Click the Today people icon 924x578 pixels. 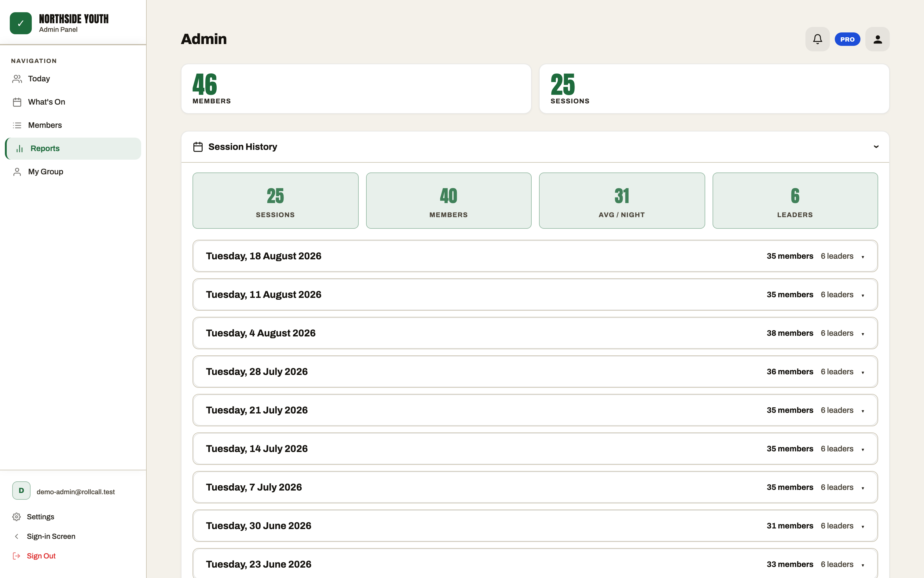tap(17, 79)
